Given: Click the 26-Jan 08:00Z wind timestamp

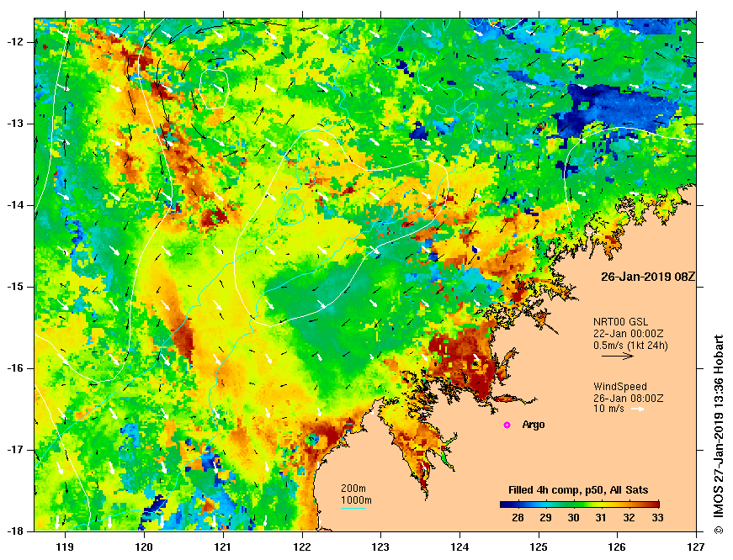Looking at the screenshot, I should point(629,399).
